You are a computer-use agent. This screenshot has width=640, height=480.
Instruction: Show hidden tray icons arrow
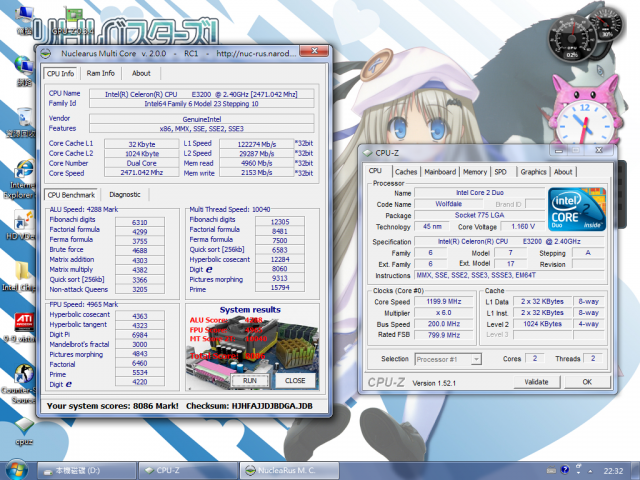tap(590, 471)
